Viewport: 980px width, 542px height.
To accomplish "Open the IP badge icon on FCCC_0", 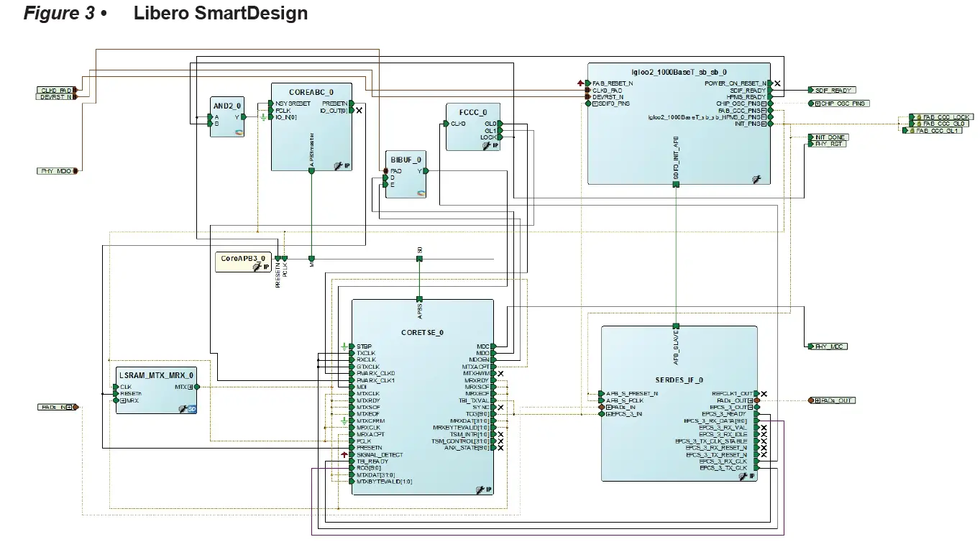I will 494,144.
